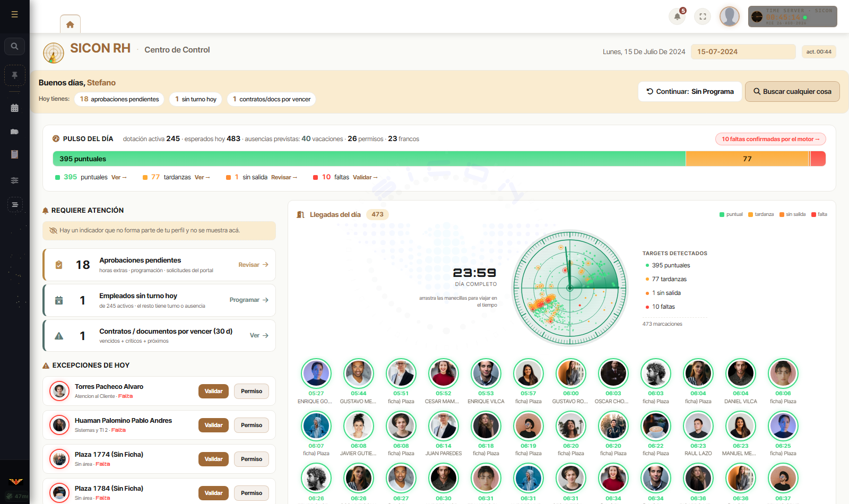Toggle tardanza legend in Llegadas del día
Viewport: 849px width, 504px height.
761,214
